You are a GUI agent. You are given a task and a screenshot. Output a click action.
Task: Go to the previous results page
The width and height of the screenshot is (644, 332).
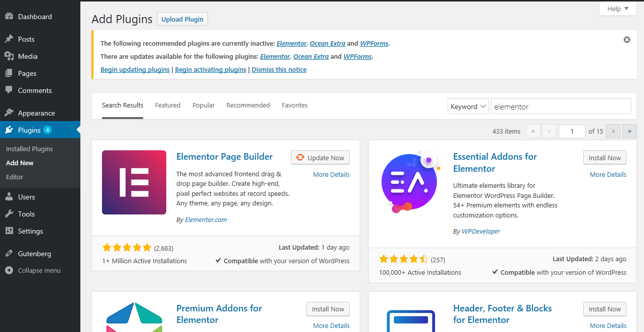549,131
